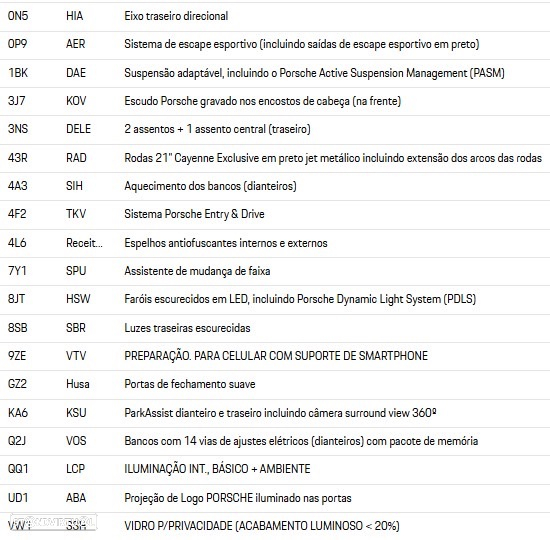Select the Faróis escurecidos em LED row
The width and height of the screenshot is (550, 540).
[275, 300]
